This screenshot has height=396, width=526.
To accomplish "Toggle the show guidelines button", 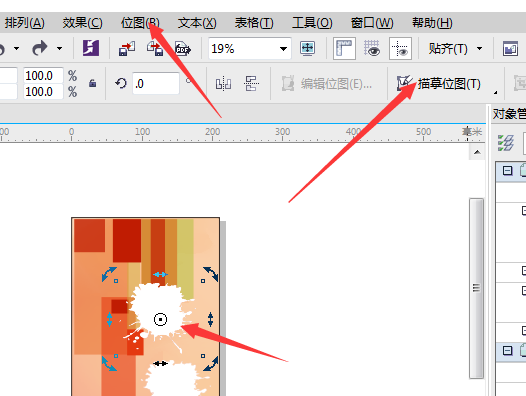I will [x=400, y=49].
